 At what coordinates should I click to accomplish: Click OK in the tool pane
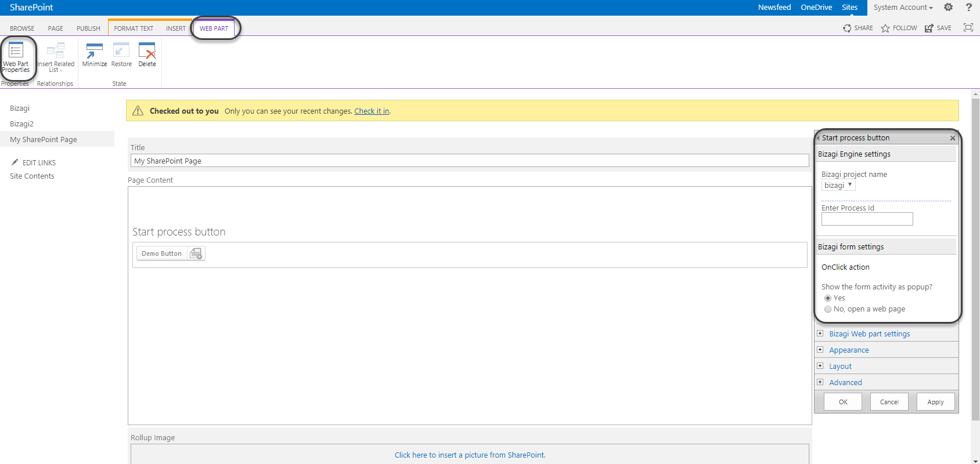tap(843, 402)
